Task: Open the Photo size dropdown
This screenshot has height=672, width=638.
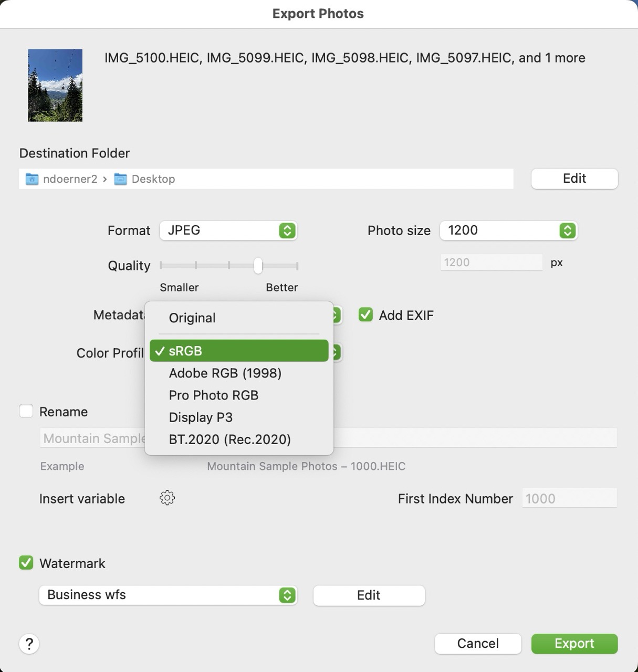Action: pyautogui.click(x=508, y=230)
